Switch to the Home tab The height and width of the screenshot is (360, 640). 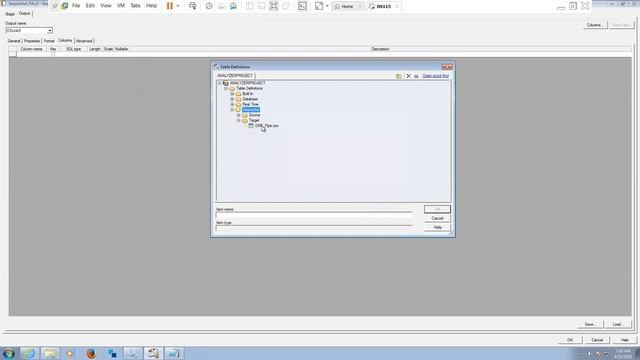tap(347, 7)
